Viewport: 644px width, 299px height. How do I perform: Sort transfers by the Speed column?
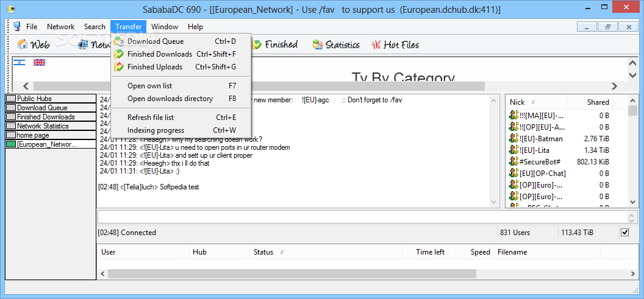click(x=471, y=252)
